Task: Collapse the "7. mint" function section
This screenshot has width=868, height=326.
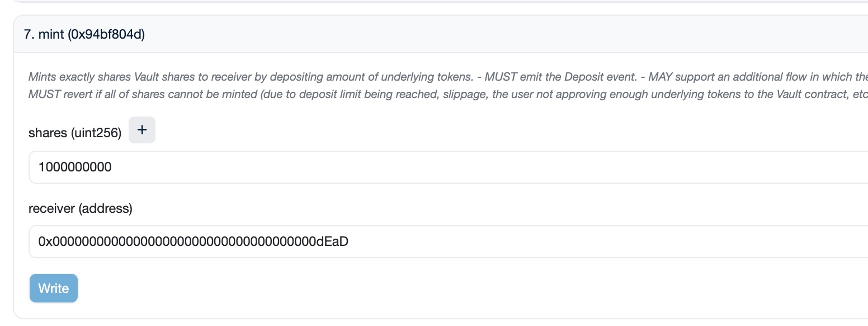Action: pos(84,34)
